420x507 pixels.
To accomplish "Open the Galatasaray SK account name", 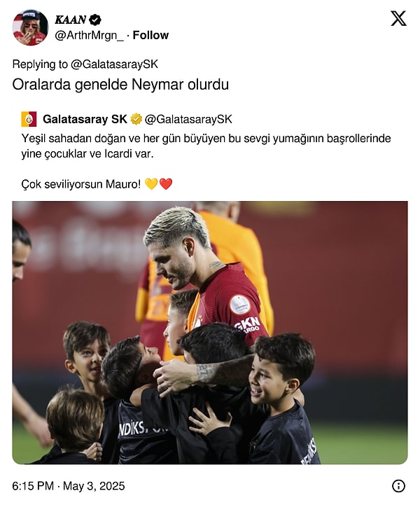I will 85,119.
